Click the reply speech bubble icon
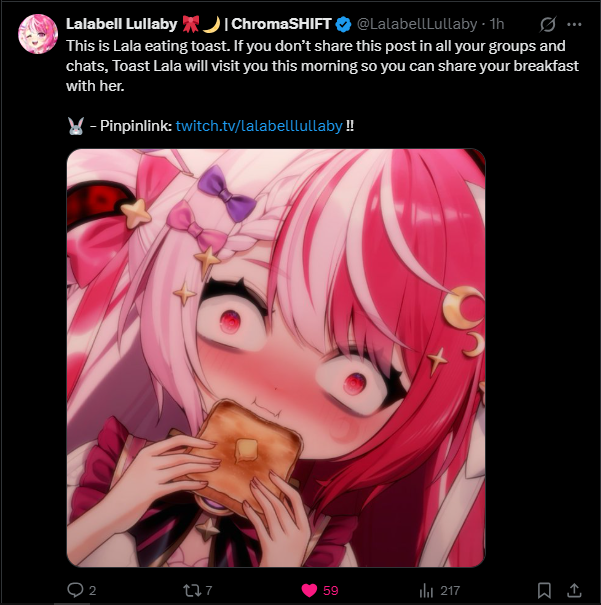The image size is (601, 605). click(75, 590)
